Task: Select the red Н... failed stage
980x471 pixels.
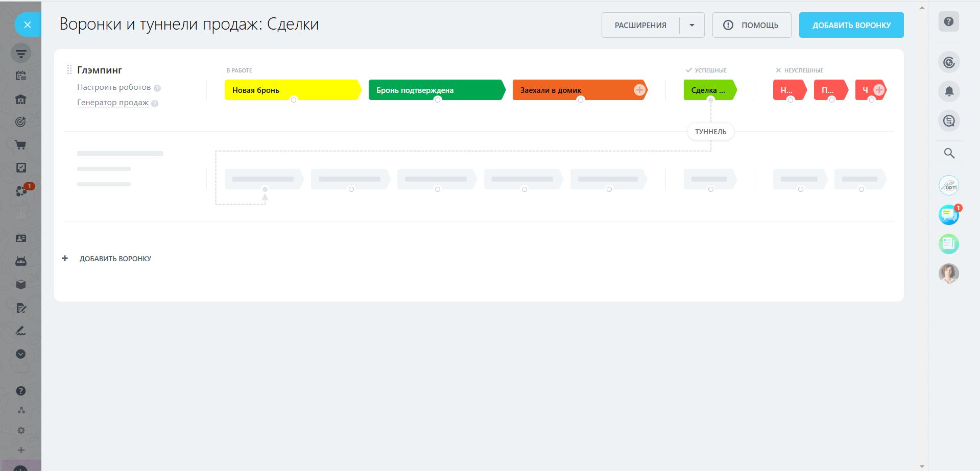Action: pos(790,90)
